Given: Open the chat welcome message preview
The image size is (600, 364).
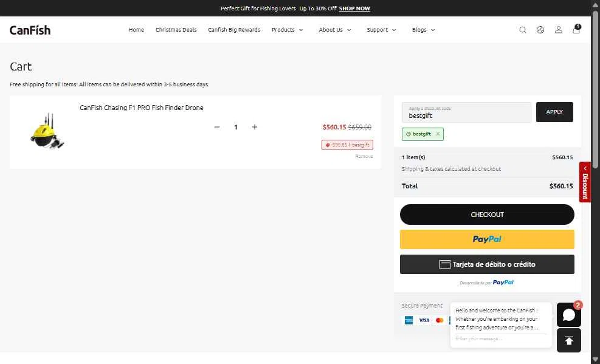Looking at the screenshot, I should 500,319.
